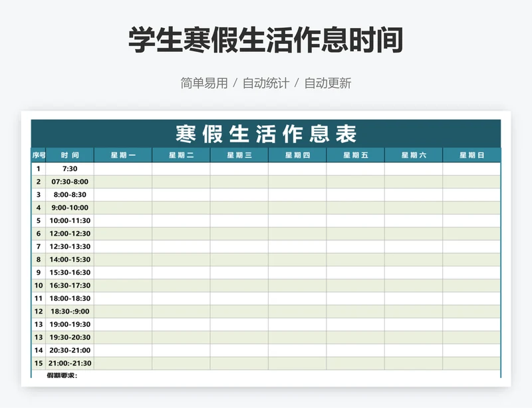Select 序号 cell for the 20:30-21:00 row
Screen dimensions: 532x408
coord(39,350)
